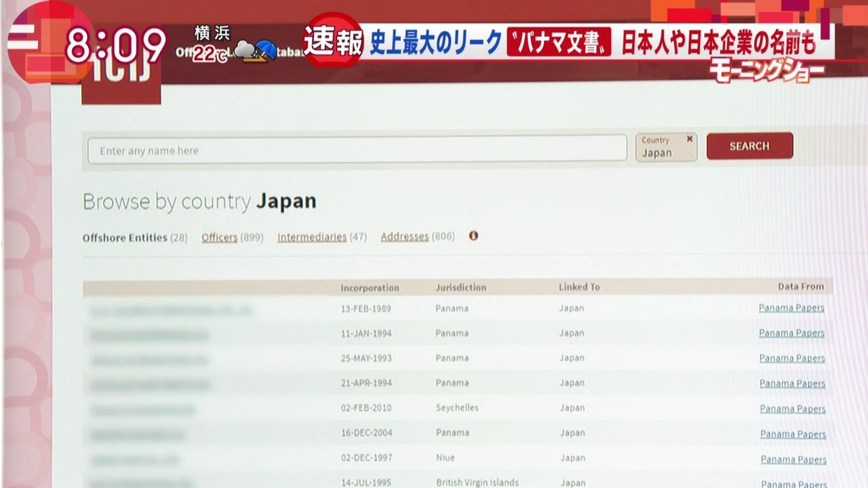The height and width of the screenshot is (488, 868).
Task: Click the Seychelles jurisdiction cell
Action: point(457,407)
